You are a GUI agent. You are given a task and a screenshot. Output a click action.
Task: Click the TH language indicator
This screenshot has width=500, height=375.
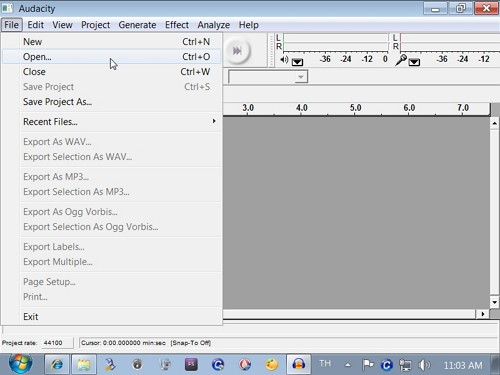click(325, 363)
